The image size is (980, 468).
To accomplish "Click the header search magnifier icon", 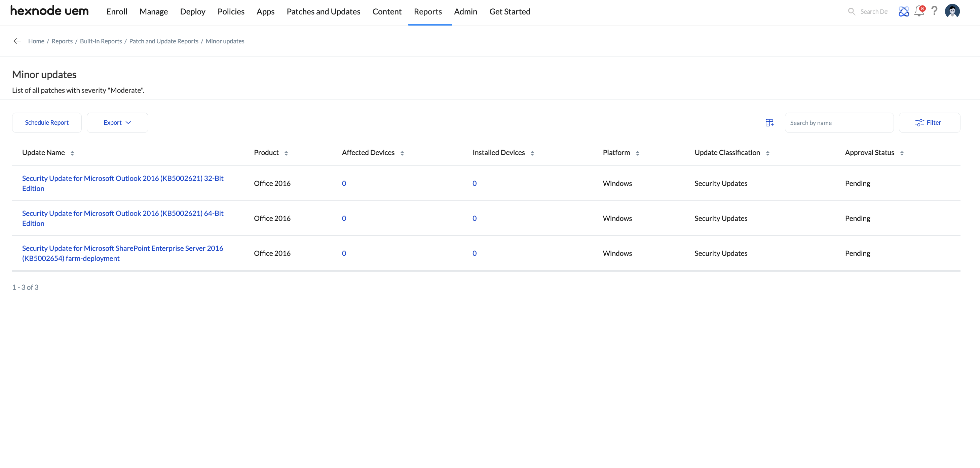I will (x=852, y=11).
